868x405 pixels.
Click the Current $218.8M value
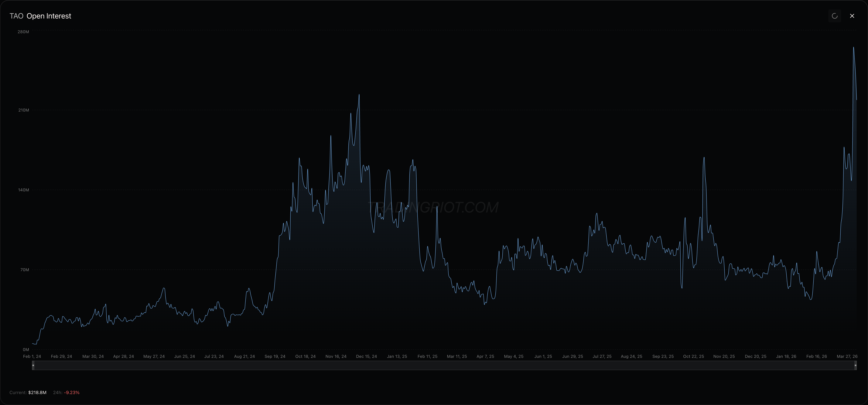tap(37, 393)
